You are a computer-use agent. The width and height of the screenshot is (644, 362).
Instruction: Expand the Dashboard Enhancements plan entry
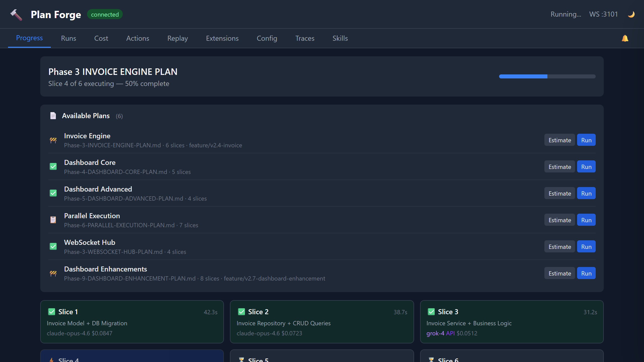[105, 269]
